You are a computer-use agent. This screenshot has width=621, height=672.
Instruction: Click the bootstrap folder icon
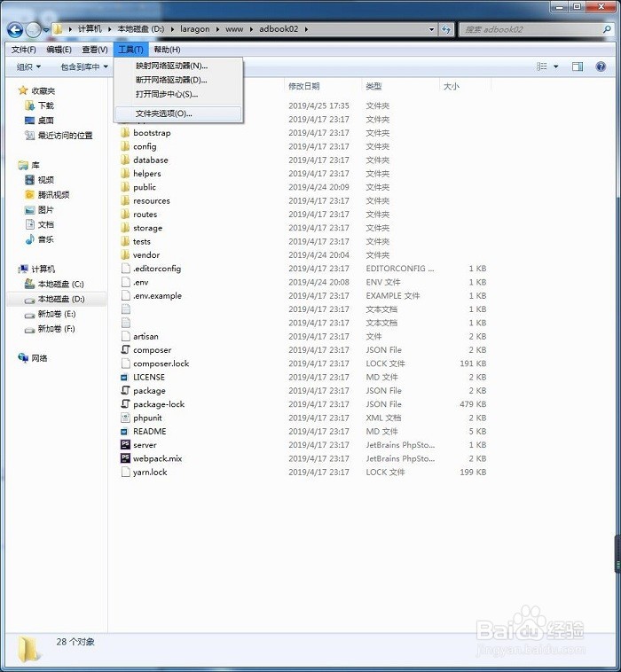(x=125, y=132)
